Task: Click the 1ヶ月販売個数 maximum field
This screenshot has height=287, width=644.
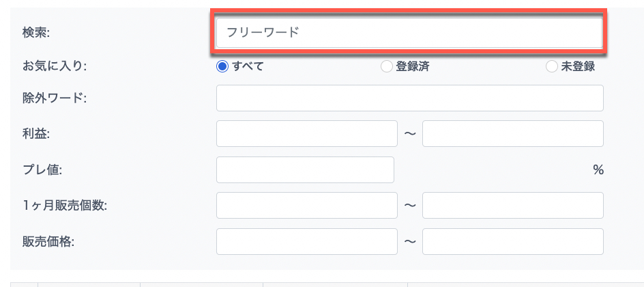Action: coord(512,205)
